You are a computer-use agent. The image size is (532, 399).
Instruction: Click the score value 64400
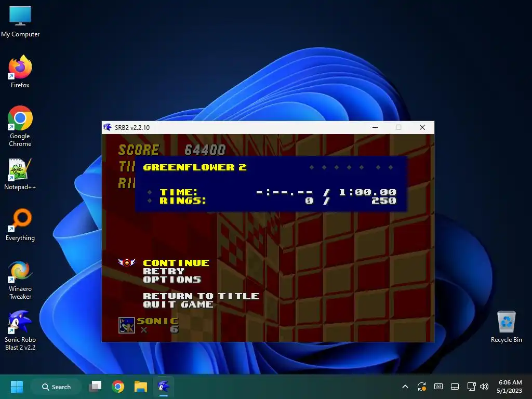click(205, 150)
